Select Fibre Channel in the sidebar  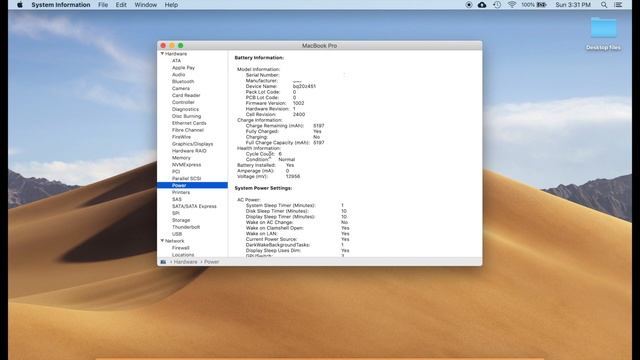(188, 130)
